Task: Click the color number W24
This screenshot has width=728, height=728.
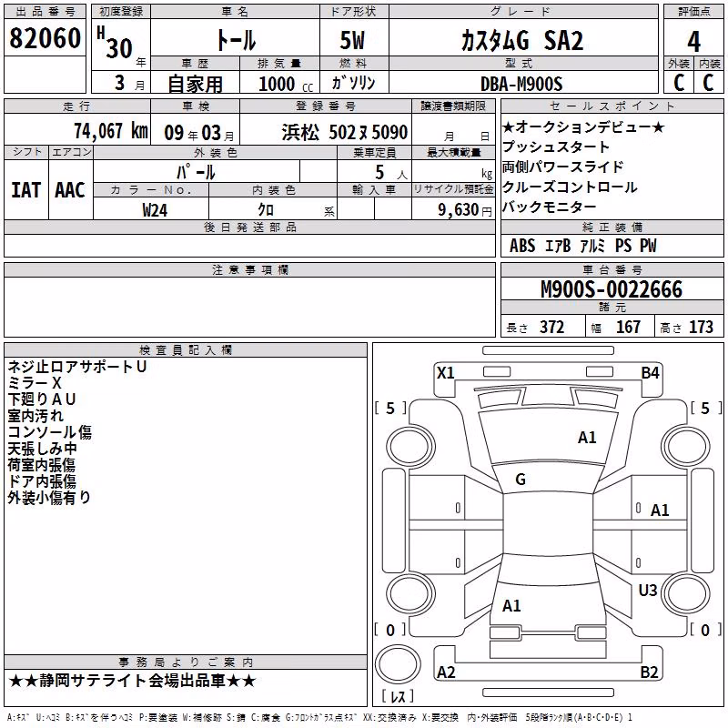Action: (155, 210)
